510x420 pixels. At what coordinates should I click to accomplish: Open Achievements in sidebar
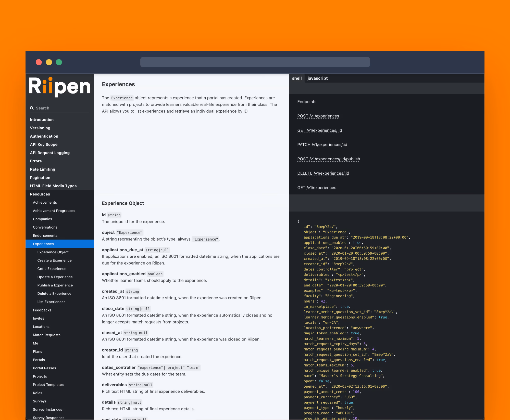tap(45, 202)
